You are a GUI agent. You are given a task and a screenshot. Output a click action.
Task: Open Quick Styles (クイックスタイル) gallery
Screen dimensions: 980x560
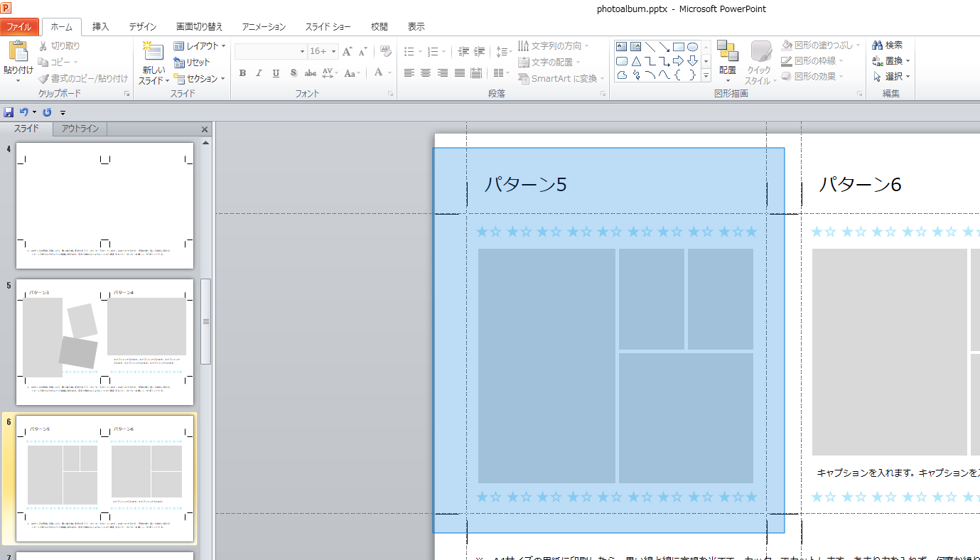pos(761,63)
